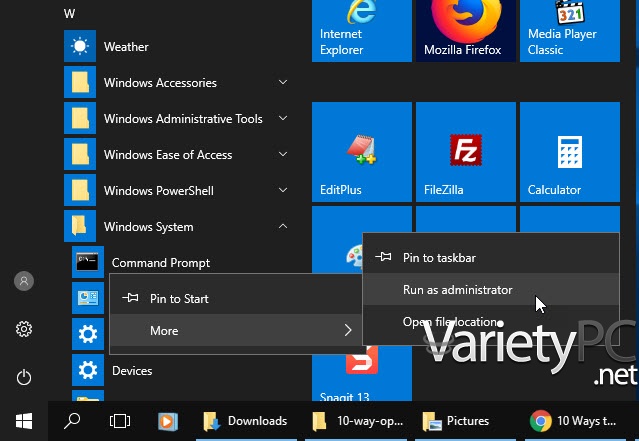Click the Command Prompt label
This screenshot has width=639, height=441.
coord(161,263)
